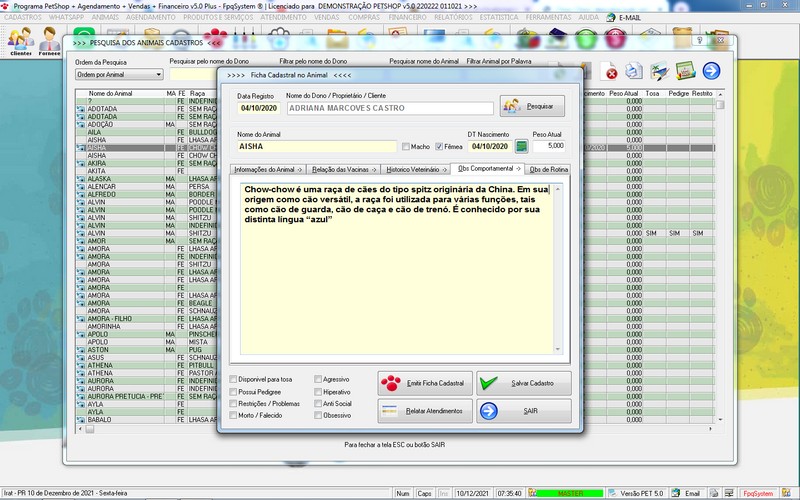Switch to Relação das Vacinas tab
This screenshot has width=800, height=500.
click(344, 169)
